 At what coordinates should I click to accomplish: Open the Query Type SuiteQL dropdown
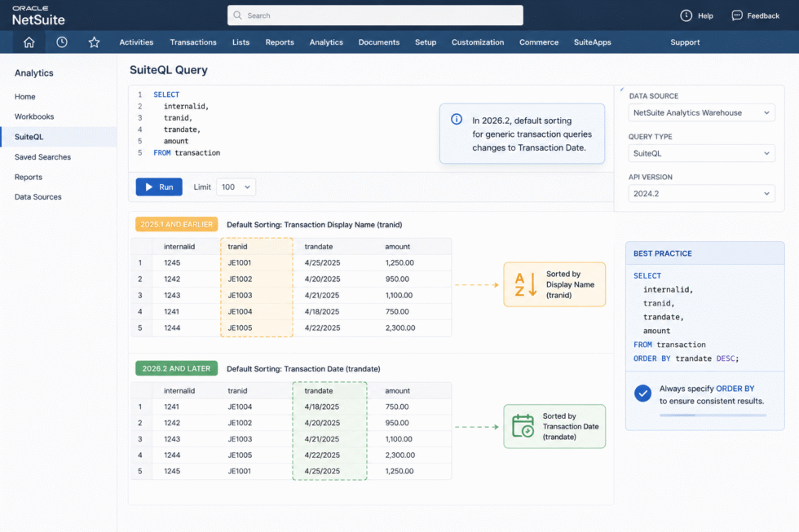point(701,153)
